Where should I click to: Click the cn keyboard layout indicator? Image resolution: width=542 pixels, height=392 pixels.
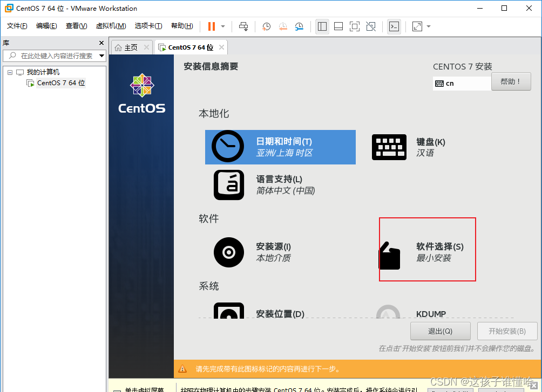click(x=462, y=83)
